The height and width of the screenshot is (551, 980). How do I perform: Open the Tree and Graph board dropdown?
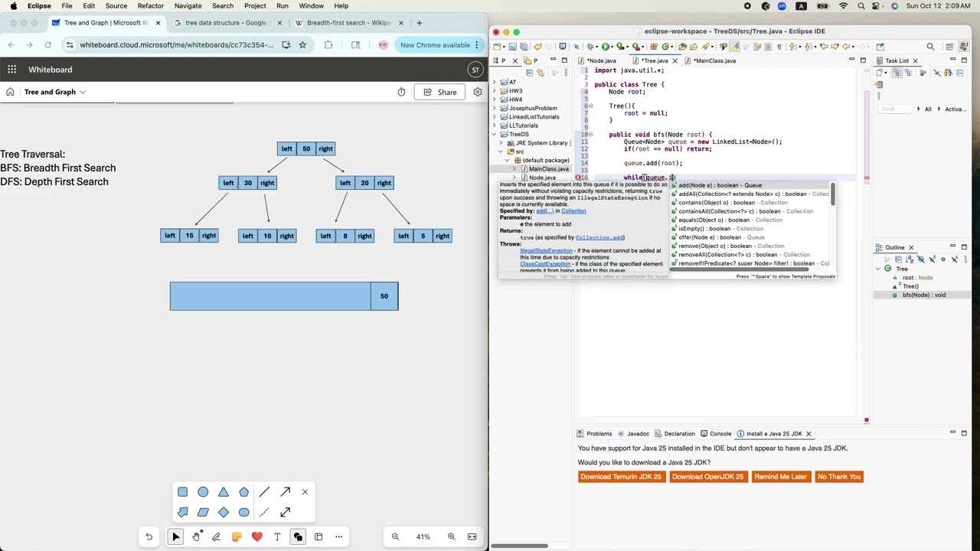(83, 92)
